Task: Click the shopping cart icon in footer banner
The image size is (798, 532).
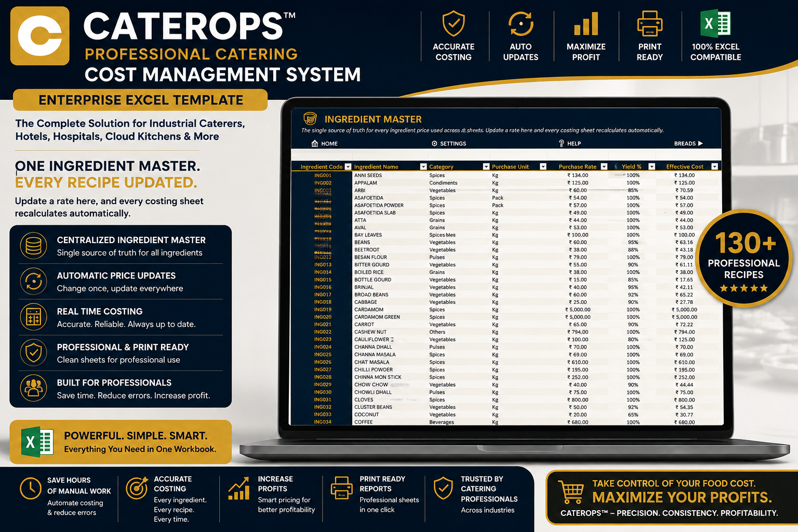Action: coord(571,492)
